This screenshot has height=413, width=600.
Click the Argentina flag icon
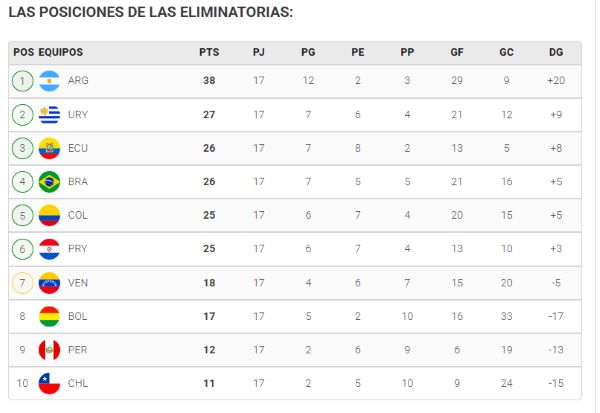point(49,81)
